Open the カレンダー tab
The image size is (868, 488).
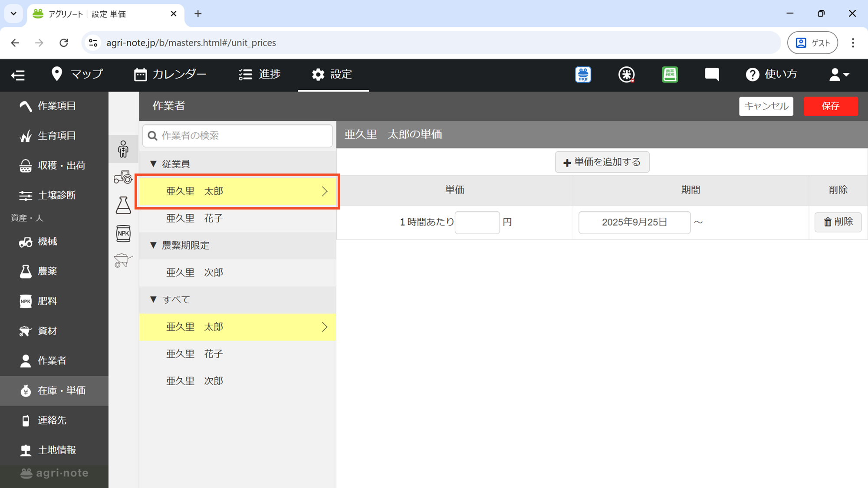pyautogui.click(x=170, y=74)
